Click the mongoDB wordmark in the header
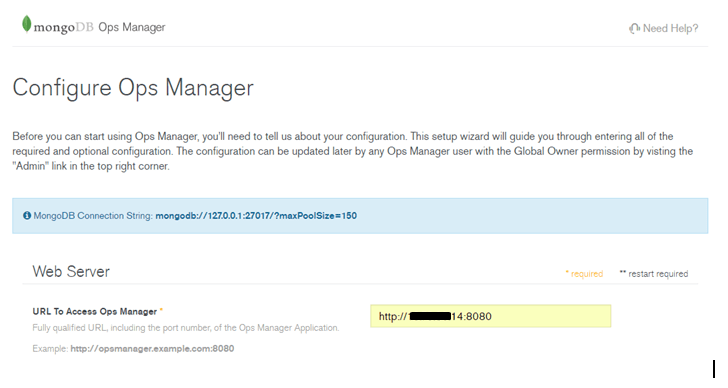Viewport: 728px width, 388px height. point(64,27)
